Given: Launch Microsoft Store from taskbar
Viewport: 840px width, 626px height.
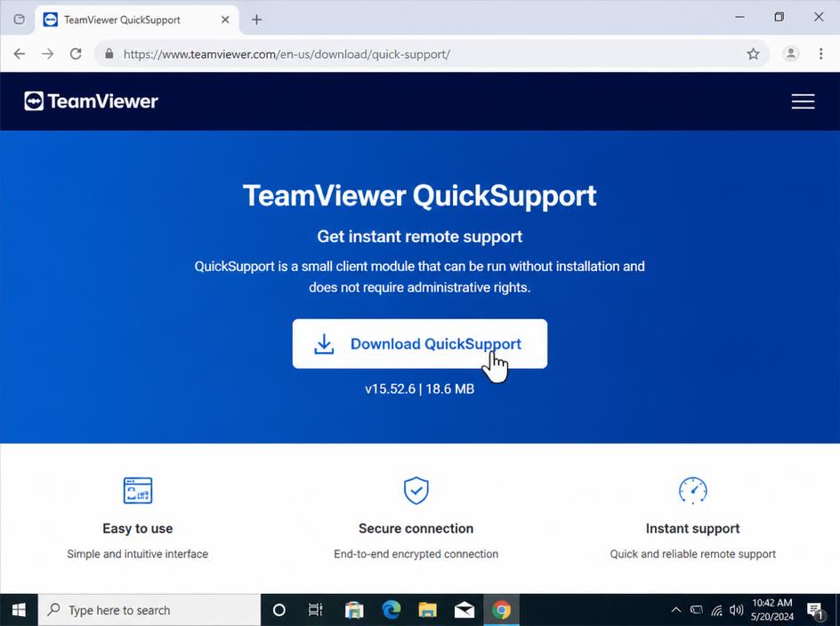Looking at the screenshot, I should point(354,610).
